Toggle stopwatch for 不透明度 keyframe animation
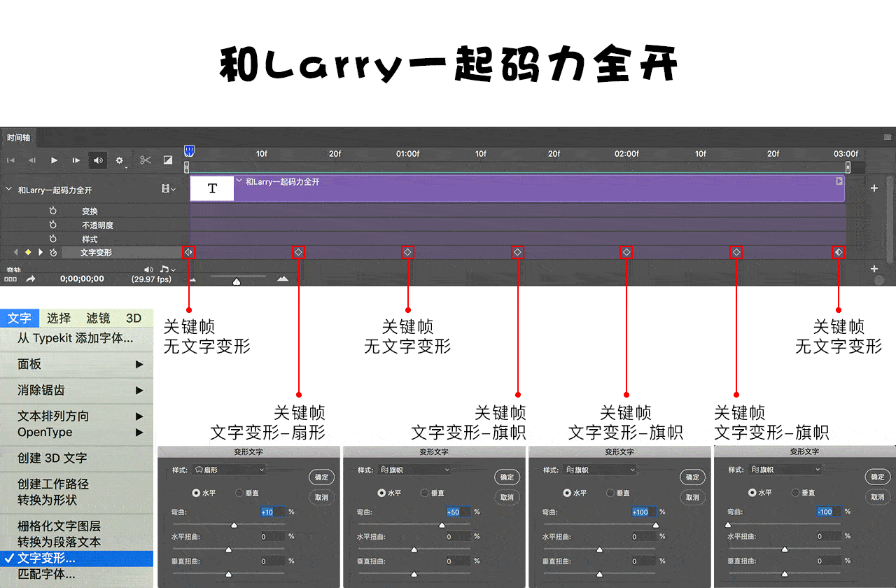Screen dimensions: 896x588 (x=52, y=225)
